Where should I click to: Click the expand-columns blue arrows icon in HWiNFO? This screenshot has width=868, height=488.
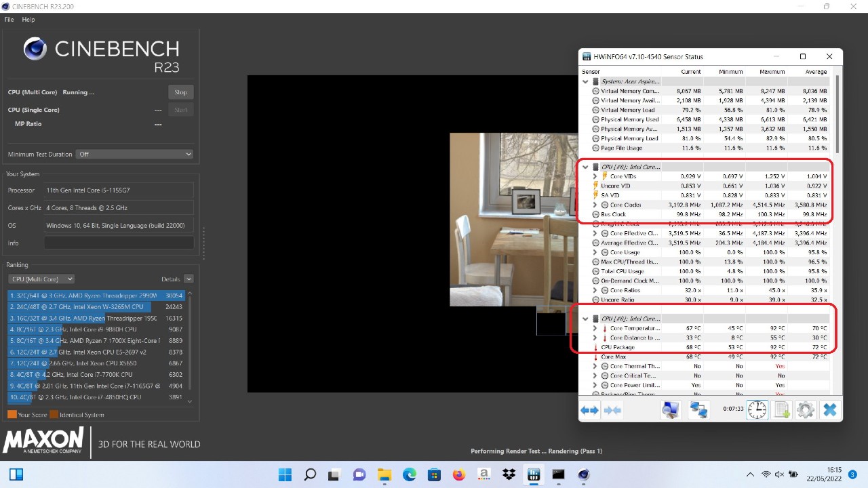pos(589,410)
